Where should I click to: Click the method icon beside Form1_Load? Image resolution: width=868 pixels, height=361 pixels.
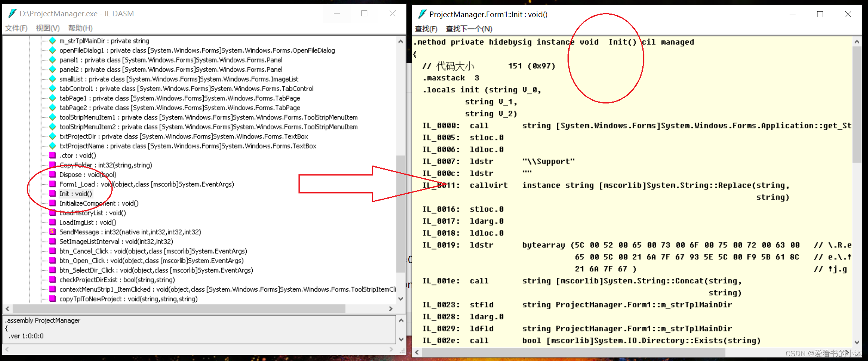click(53, 184)
